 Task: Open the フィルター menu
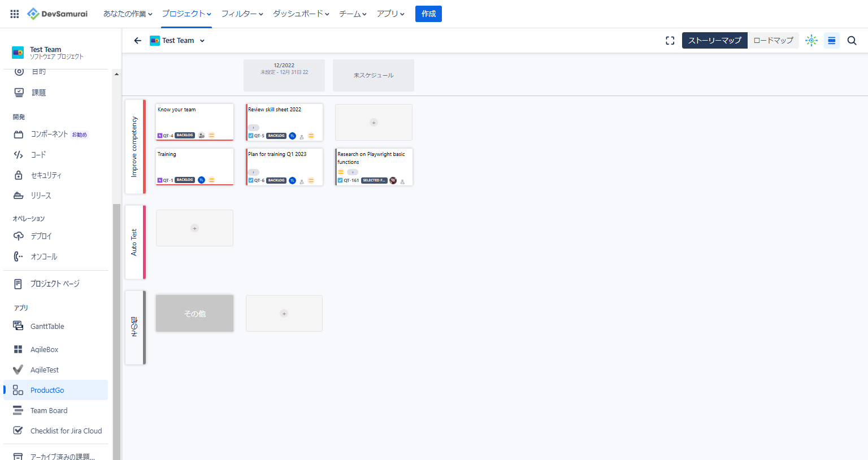242,14
